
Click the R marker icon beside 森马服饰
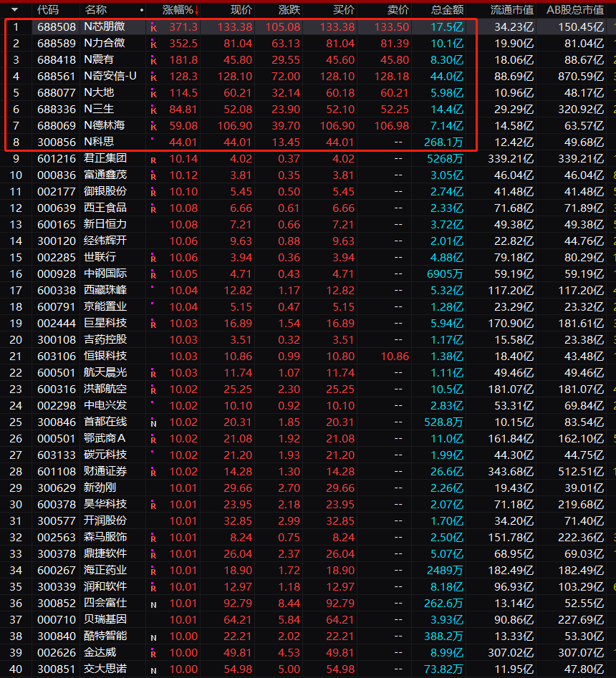point(153,539)
